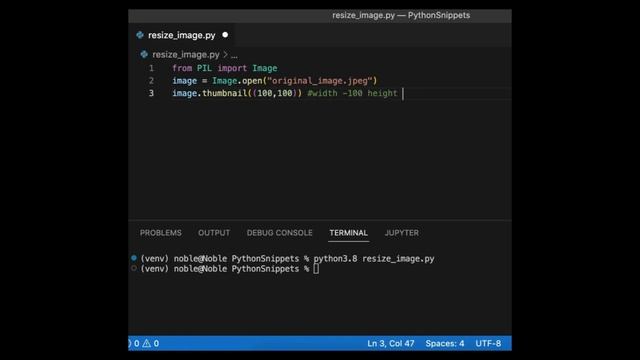Click 'python3.8 resize_image.py' command in terminal
640x360 pixels.
(x=374, y=259)
